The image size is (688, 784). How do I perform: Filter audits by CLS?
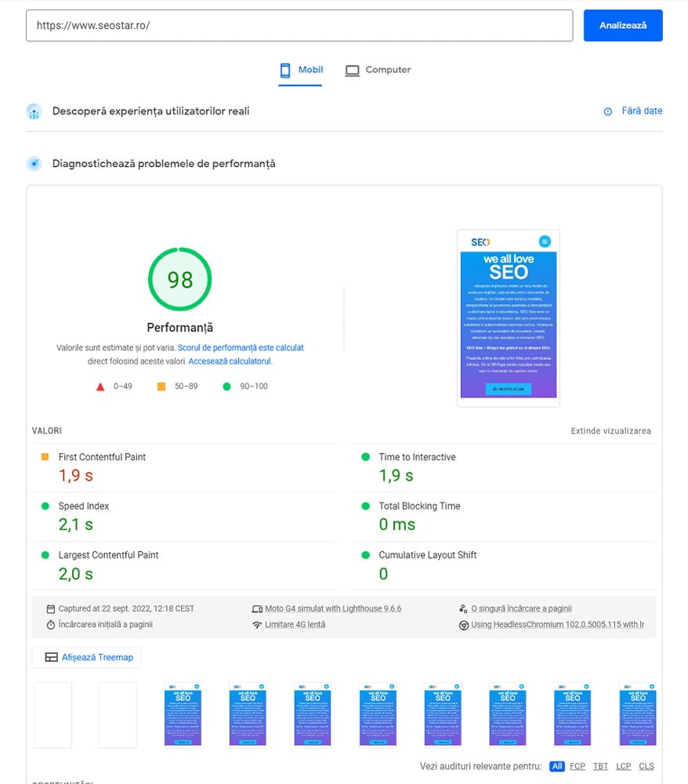click(646, 766)
